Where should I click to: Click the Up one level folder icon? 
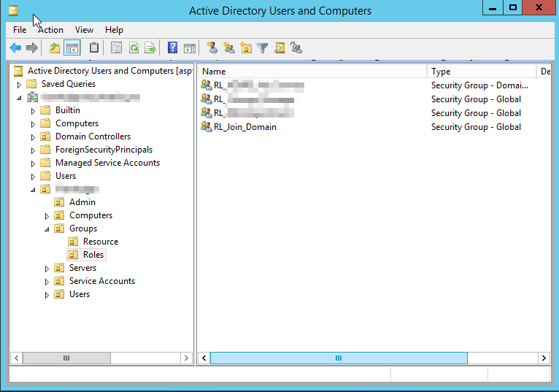click(55, 48)
